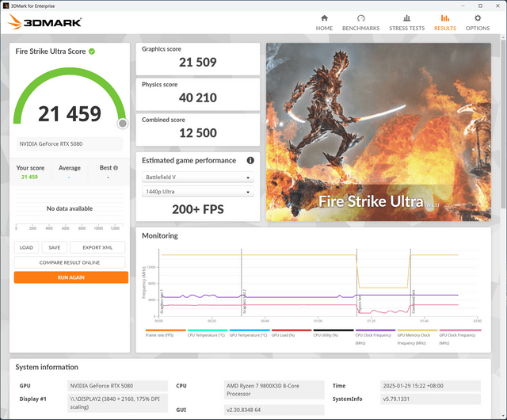Click the CPU value AMD Ryzen 7 9800X3D
This screenshot has width=507, height=420.
pos(274,390)
